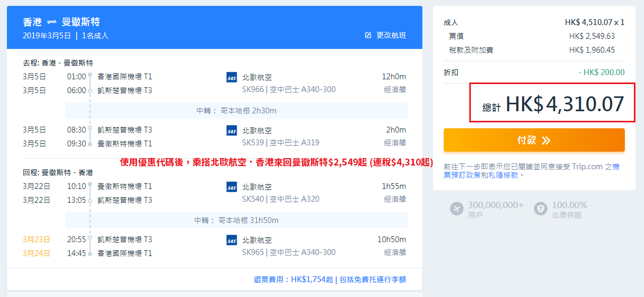Click flight number SK540 空中巴士 A320
Screen dimensions: 644x297
(x=281, y=199)
